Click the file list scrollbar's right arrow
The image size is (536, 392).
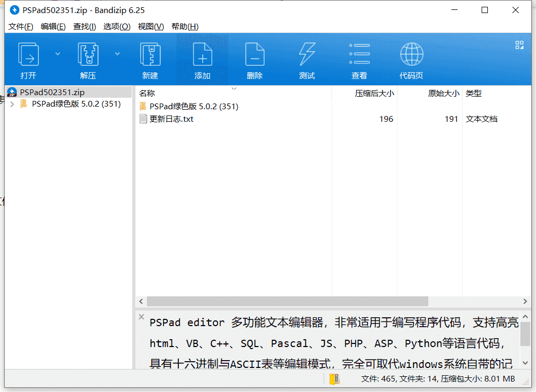pos(525,301)
